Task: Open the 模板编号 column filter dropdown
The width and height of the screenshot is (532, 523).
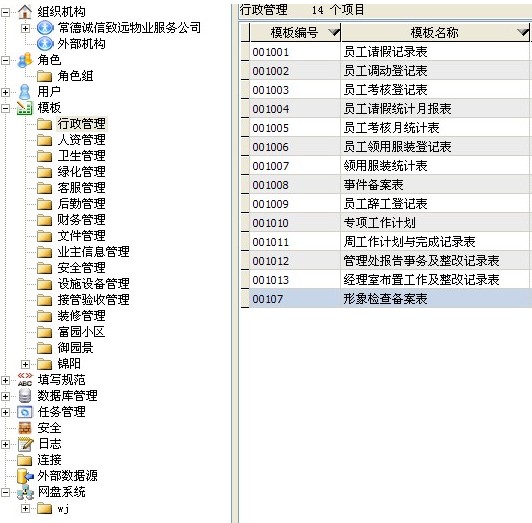Action: 334,32
